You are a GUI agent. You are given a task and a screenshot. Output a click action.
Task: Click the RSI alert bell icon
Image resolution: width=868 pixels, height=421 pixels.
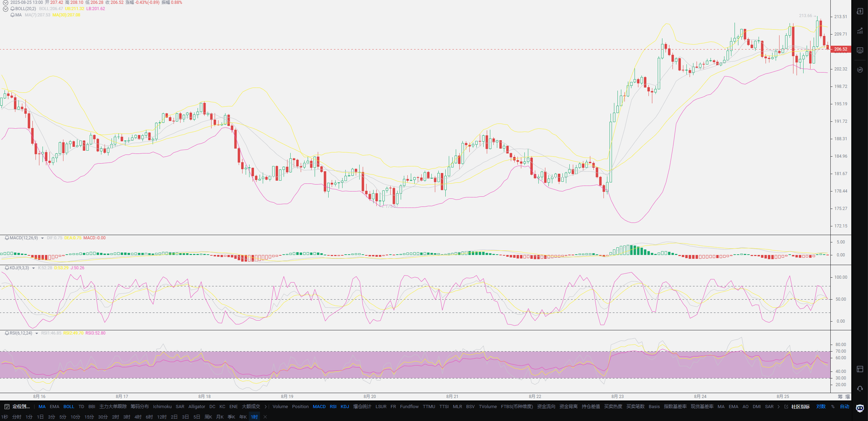pos(7,333)
